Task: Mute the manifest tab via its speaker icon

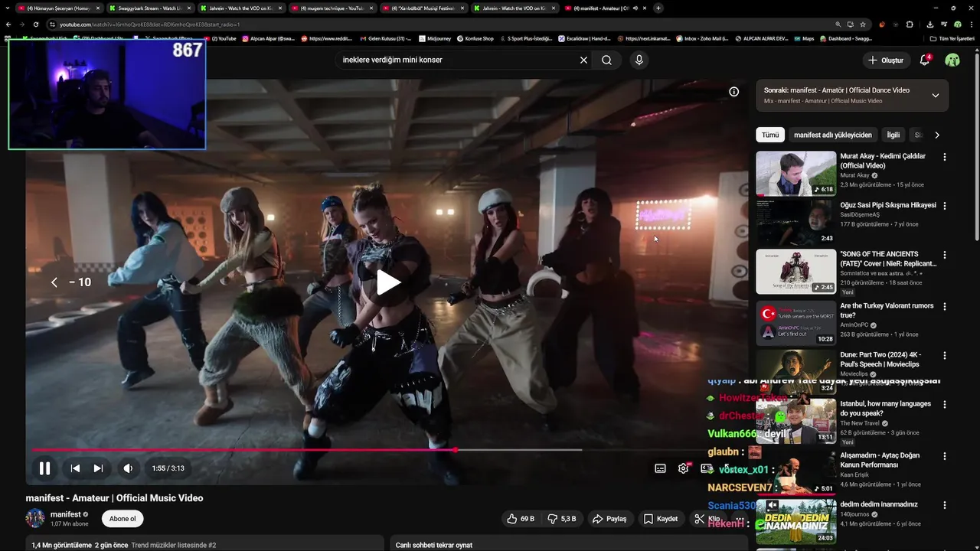Action: point(635,8)
